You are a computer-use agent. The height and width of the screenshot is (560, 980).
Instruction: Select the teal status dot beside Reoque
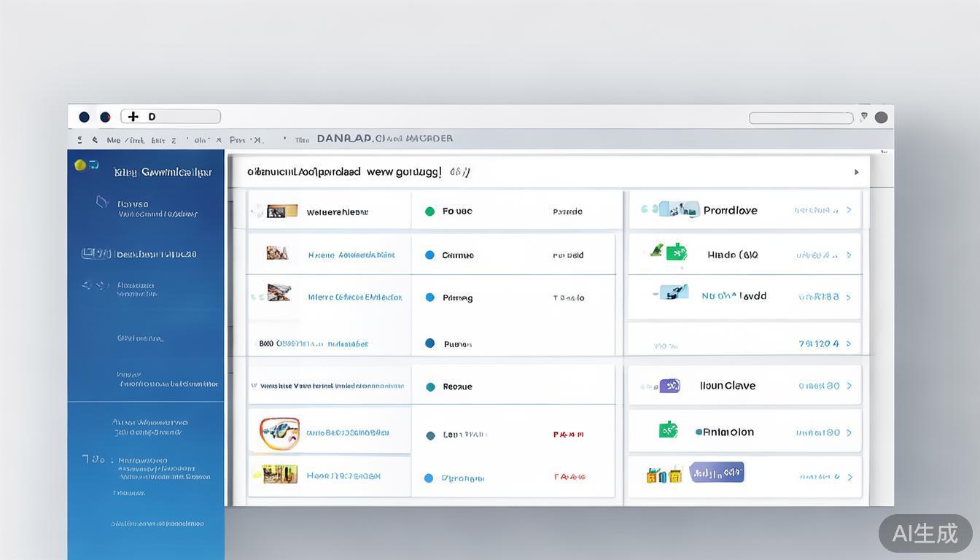430,387
